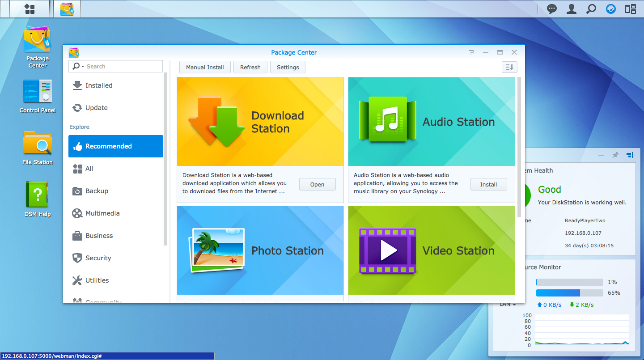
Task: Open the Audio Station banner
Action: click(x=432, y=122)
